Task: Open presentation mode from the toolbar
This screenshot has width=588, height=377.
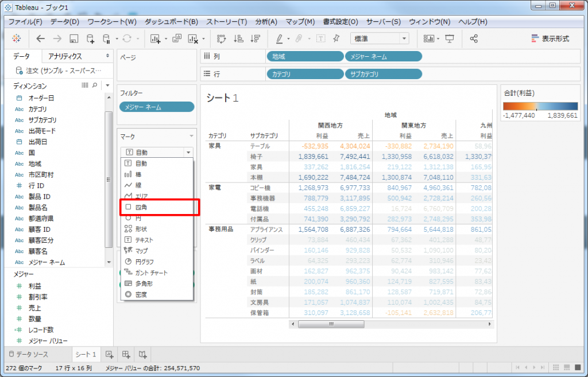Action: coord(450,38)
